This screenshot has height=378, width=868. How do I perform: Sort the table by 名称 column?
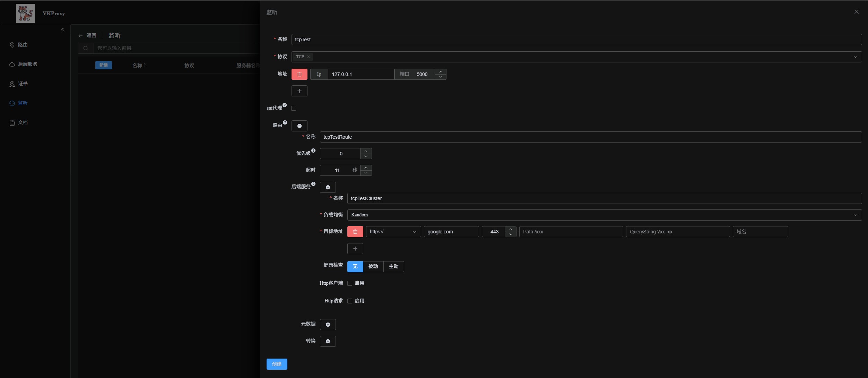139,66
